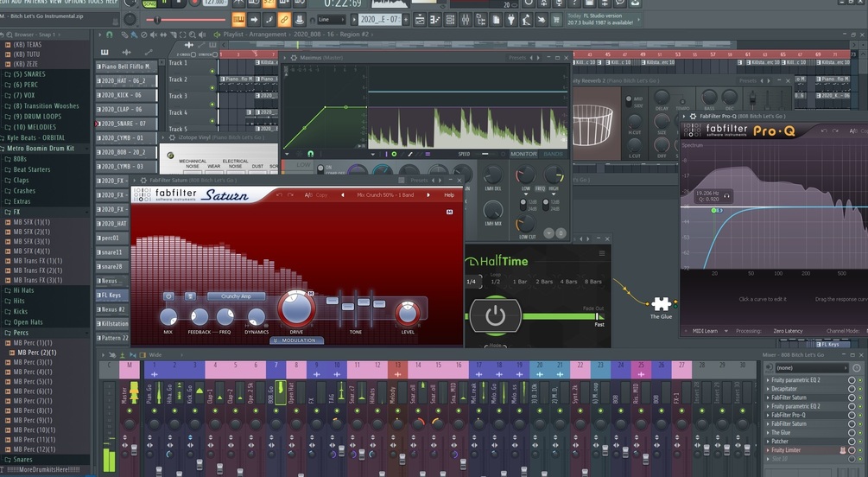Flip the Reeverb Mid/Side switch
This screenshot has width=868, height=477.
(x=628, y=101)
